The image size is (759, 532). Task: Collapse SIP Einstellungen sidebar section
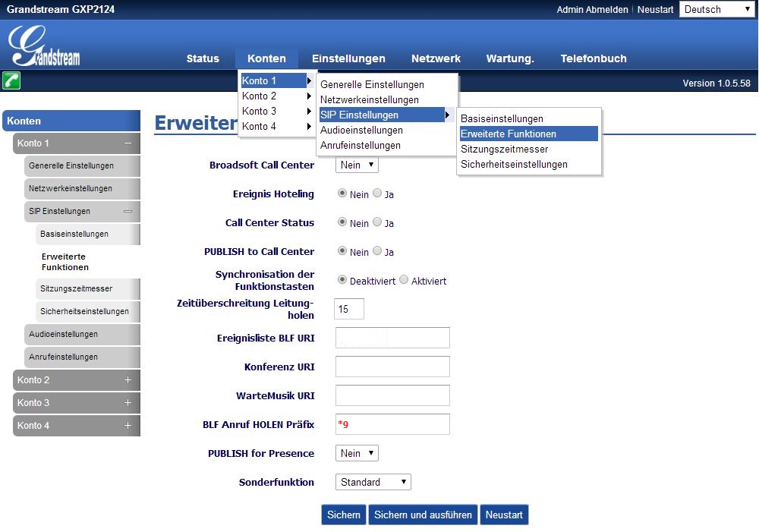(128, 212)
